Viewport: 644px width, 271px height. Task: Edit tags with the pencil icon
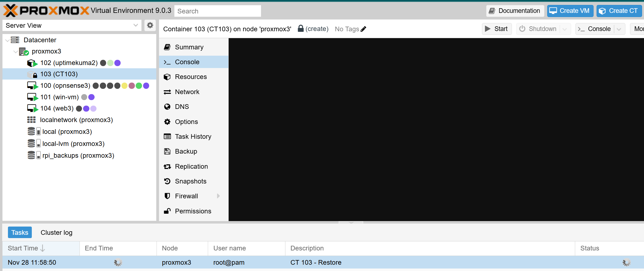[364, 29]
